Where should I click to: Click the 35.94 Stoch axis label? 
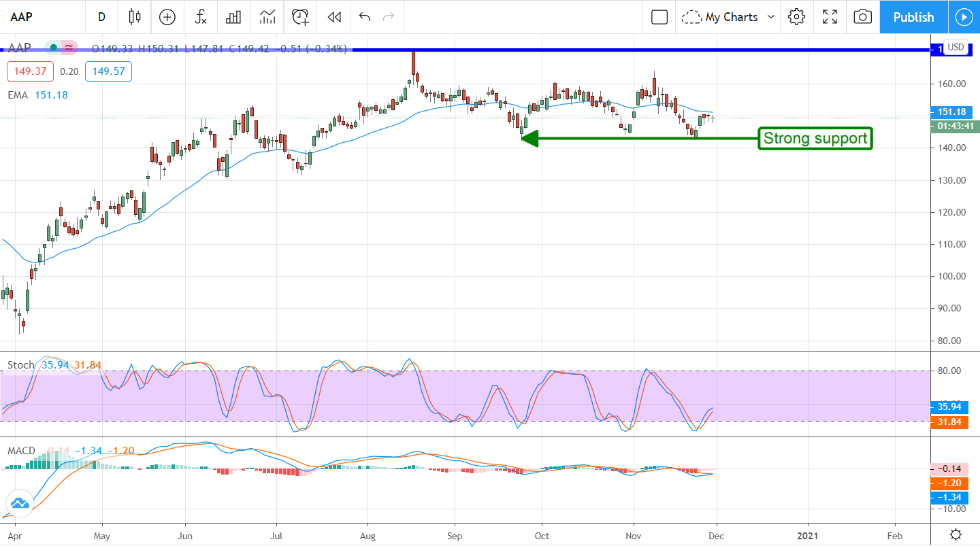pos(951,407)
